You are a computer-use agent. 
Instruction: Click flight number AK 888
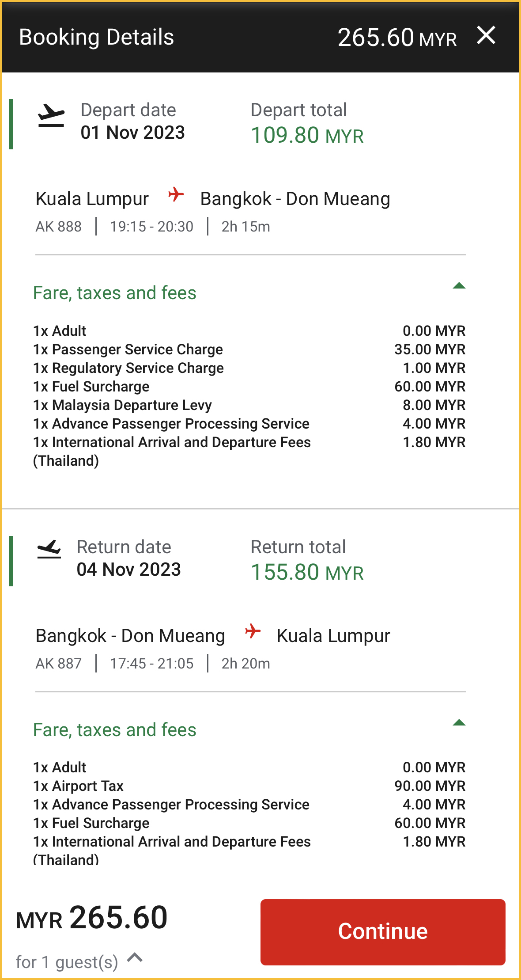59,227
